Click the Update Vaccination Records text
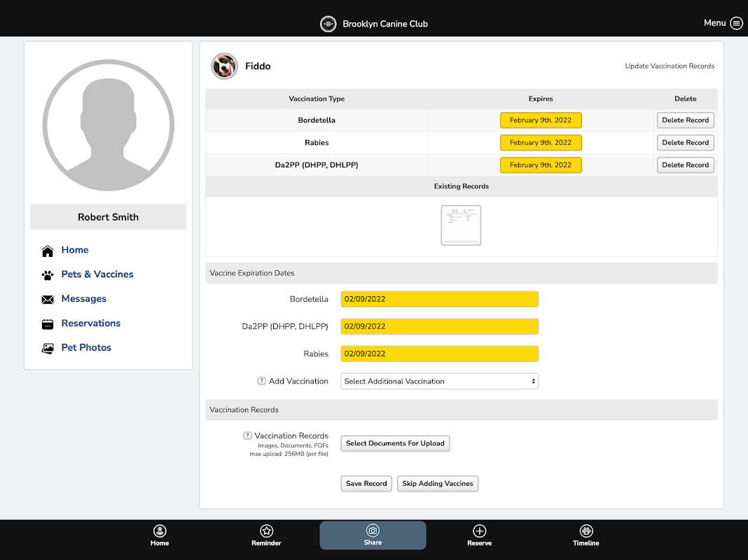748x560 pixels. click(x=670, y=66)
